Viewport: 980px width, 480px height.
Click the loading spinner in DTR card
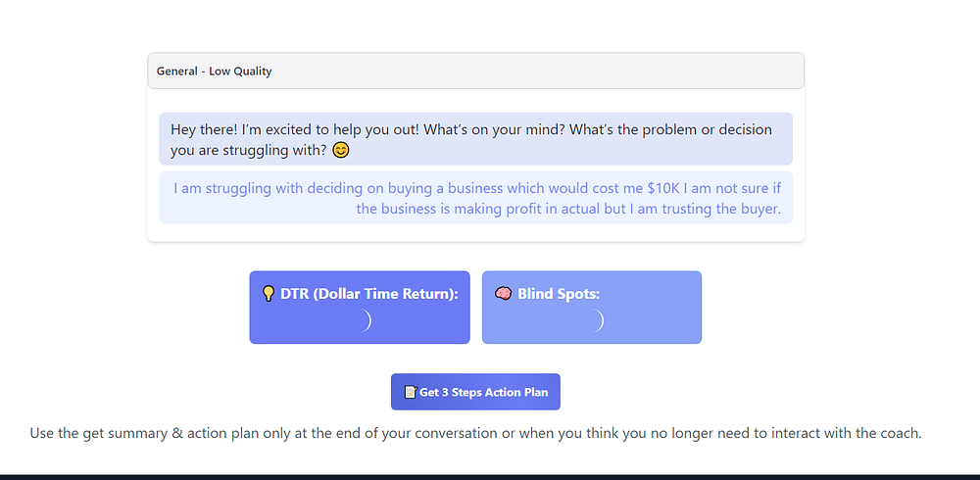click(x=364, y=320)
